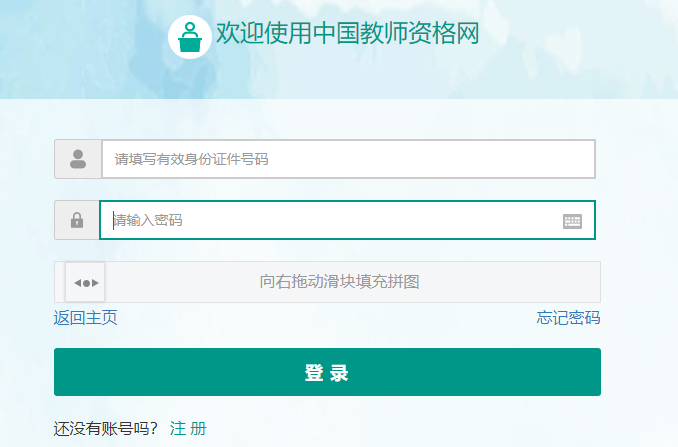Focus the password field 请输入密码
The height and width of the screenshot is (447, 678).
click(x=330, y=220)
